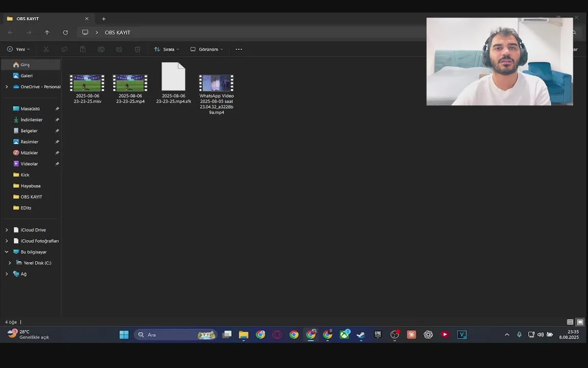Open Epic Games Launcher from taskbar
Image resolution: width=588 pixels, height=368 pixels.
(x=378, y=335)
